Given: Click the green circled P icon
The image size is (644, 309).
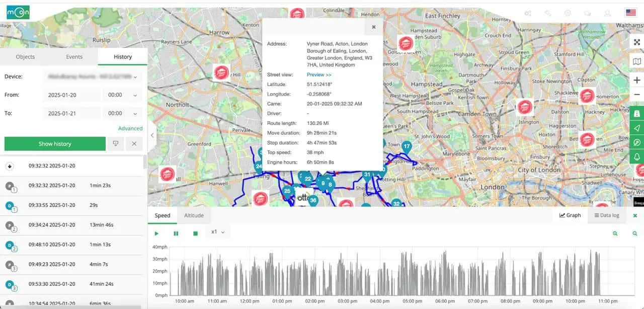Looking at the screenshot, I should (637, 142).
